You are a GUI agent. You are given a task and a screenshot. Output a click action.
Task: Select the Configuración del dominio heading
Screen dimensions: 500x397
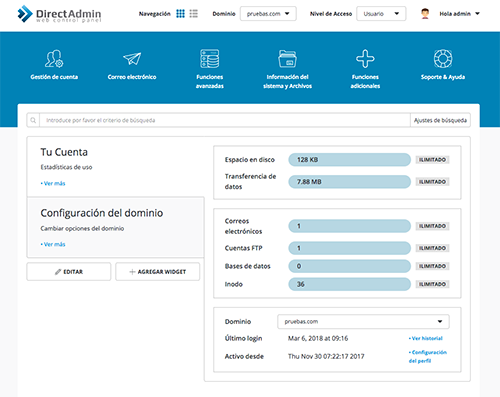102,213
